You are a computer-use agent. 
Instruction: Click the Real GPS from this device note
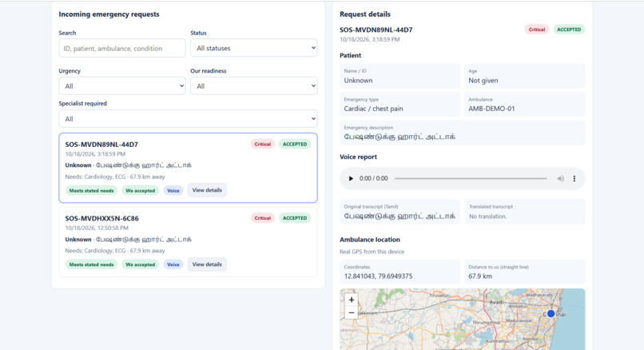point(372,252)
